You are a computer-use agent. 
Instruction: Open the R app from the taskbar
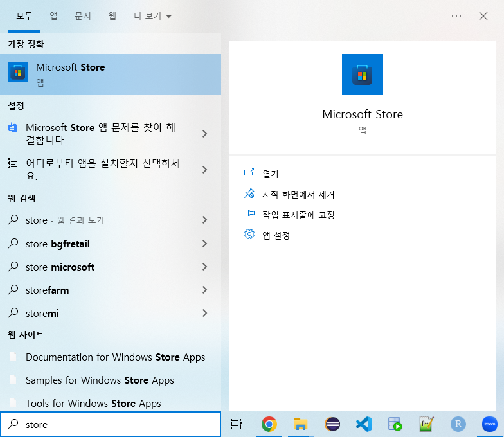(458, 424)
